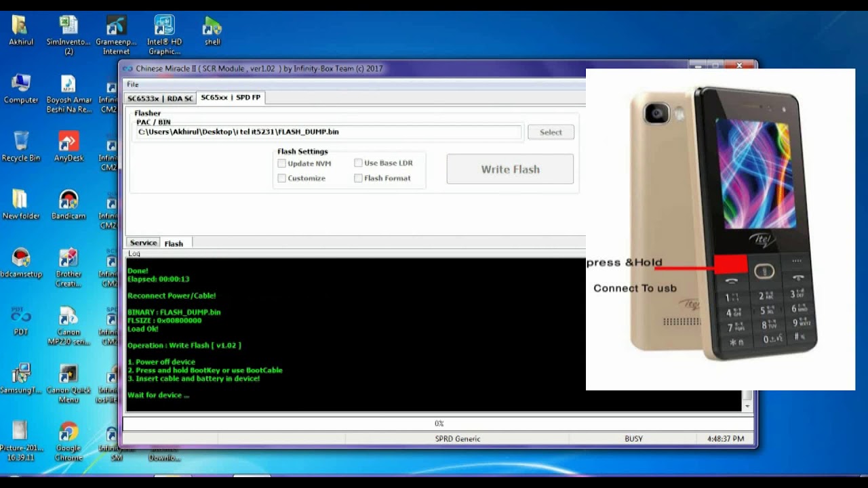Click the 0% progress bar
This screenshot has height=488, width=868.
point(438,424)
